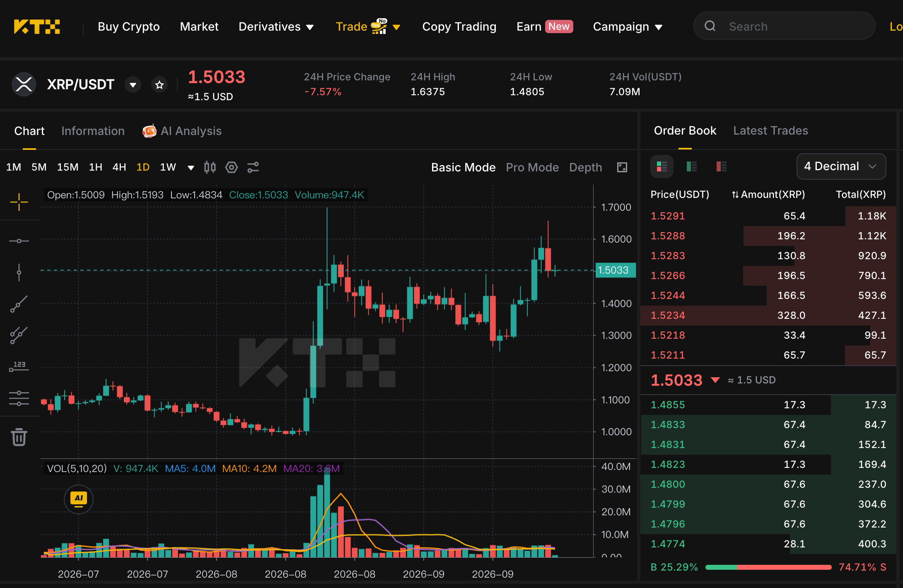Open the AI assistant bubble on chart
903x588 pixels.
tap(79, 499)
